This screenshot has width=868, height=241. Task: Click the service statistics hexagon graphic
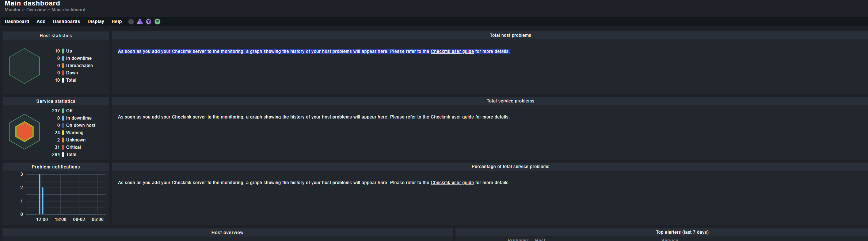point(24,132)
